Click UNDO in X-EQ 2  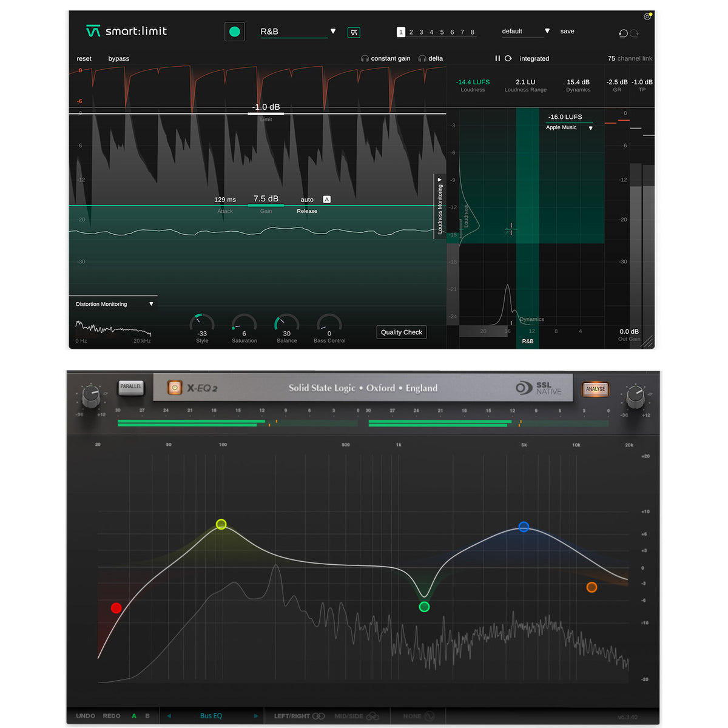(x=86, y=716)
